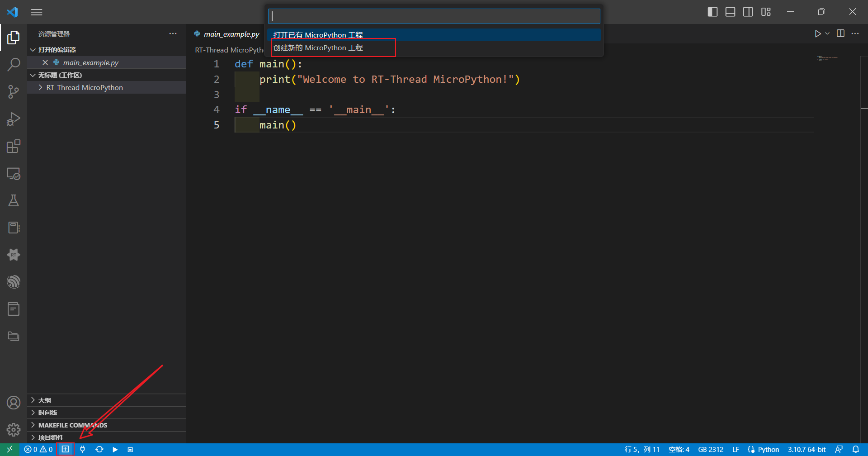The image size is (868, 456).
Task: Open the Remote Explorer view
Action: (x=14, y=174)
